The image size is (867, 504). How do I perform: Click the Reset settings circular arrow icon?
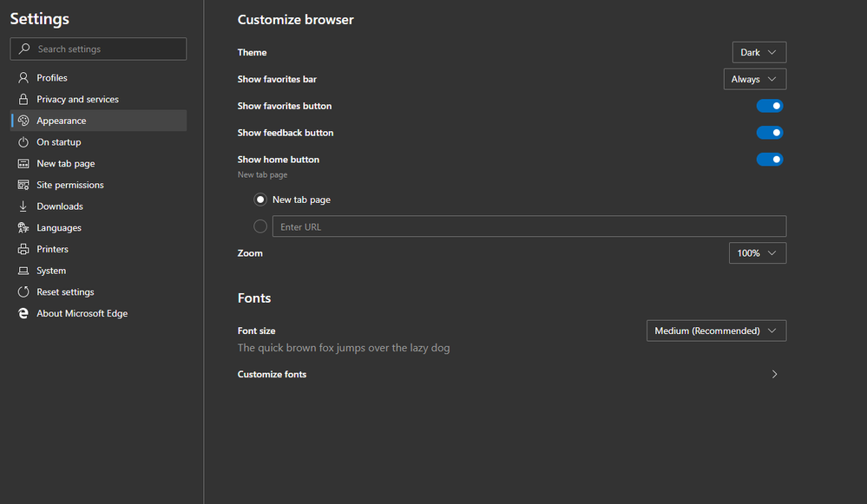(x=23, y=292)
